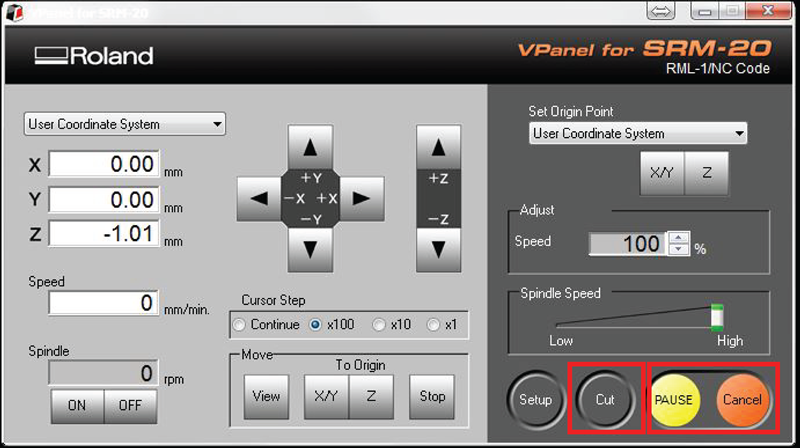
Task: Click the VPanel app icon in title bar
Action: (14, 12)
